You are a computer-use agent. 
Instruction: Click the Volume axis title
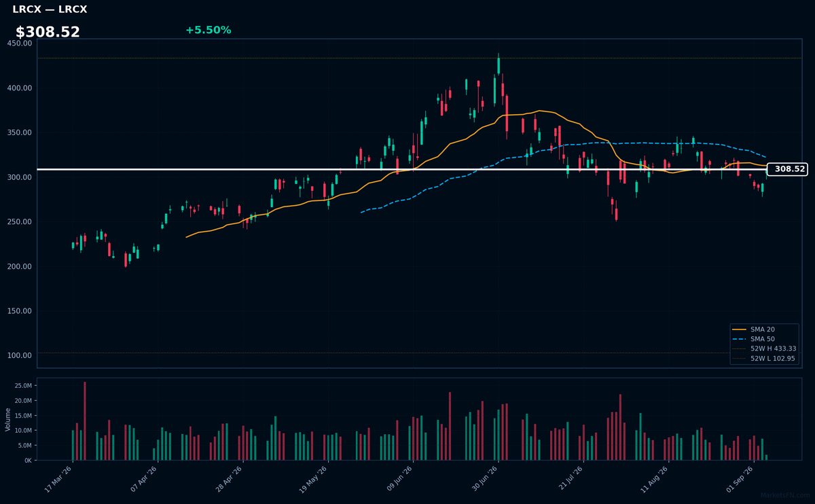pos(7,419)
